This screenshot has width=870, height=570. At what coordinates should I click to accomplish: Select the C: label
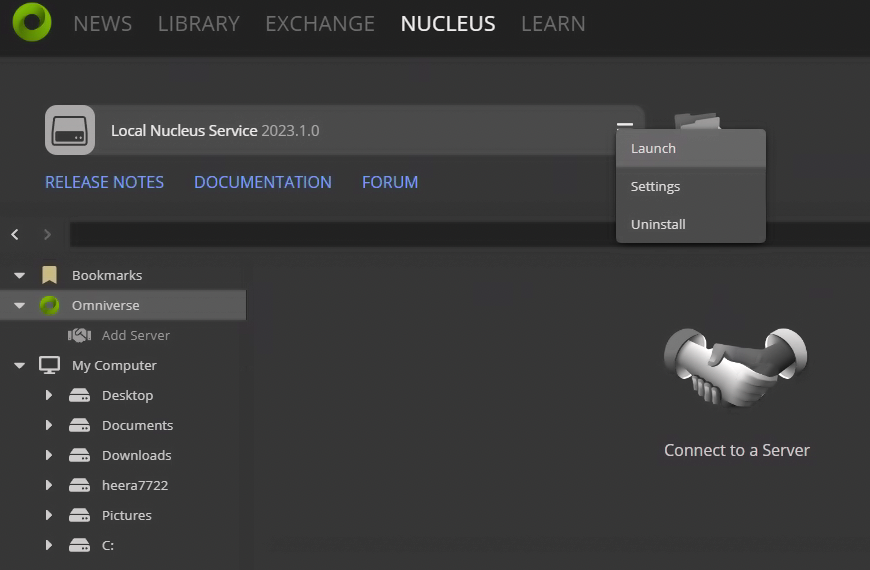coord(108,545)
